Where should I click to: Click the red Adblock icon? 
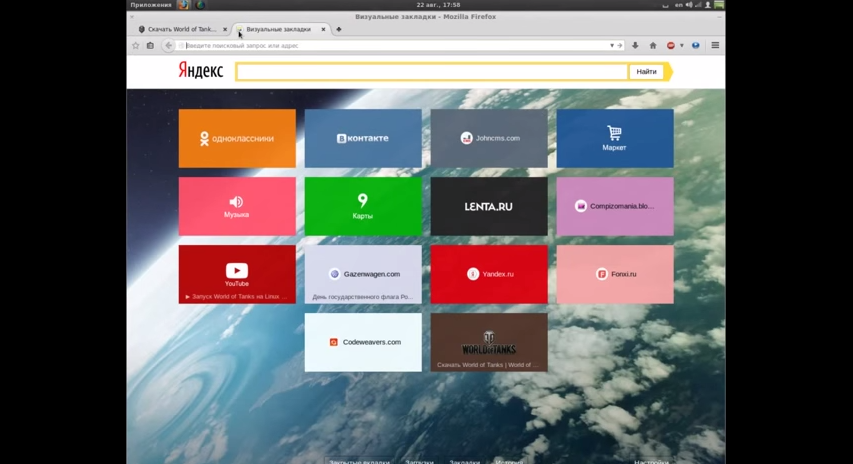pyautogui.click(x=671, y=46)
